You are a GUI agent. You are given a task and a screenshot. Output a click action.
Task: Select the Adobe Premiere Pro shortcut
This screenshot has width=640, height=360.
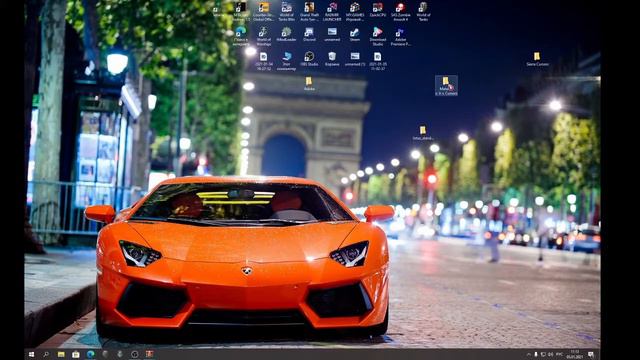400,36
